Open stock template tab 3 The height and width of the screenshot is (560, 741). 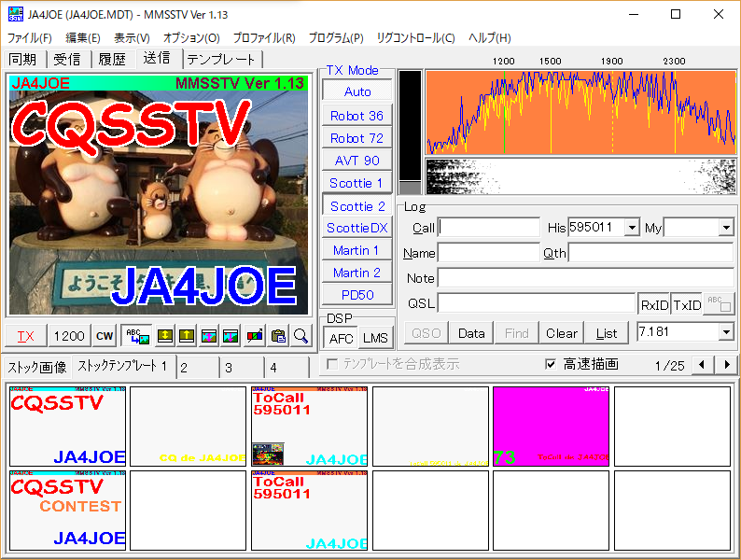(x=242, y=368)
